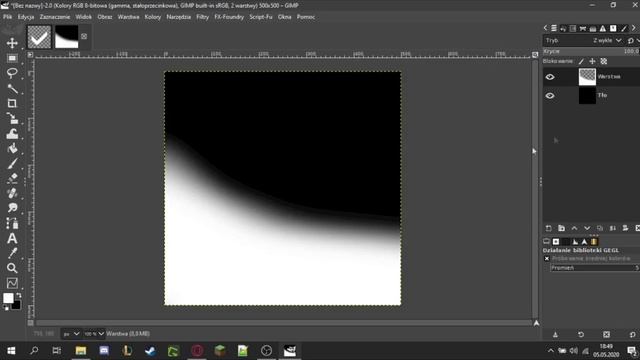Viewport: 640px width, 360px height.
Task: Save tool preset in tool options
Action: point(555,335)
